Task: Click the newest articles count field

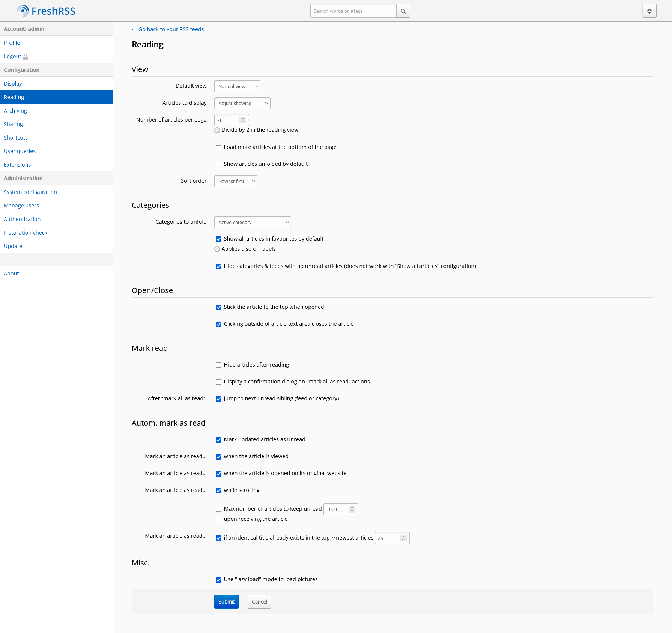Action: tap(392, 538)
